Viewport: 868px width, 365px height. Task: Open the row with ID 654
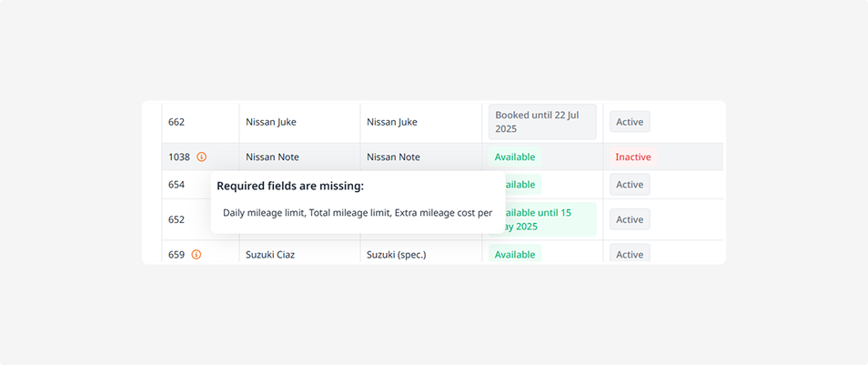click(177, 185)
